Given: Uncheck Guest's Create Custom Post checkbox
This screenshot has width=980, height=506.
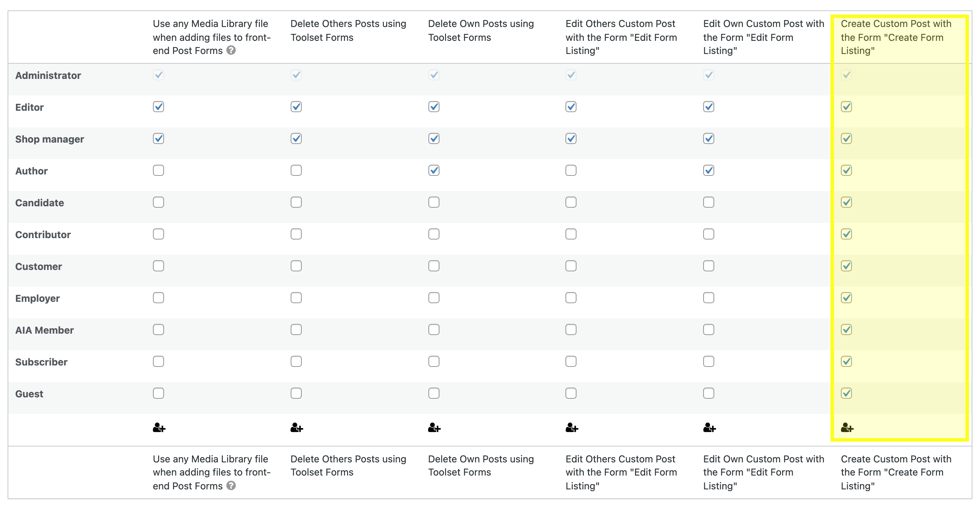Looking at the screenshot, I should coord(846,393).
